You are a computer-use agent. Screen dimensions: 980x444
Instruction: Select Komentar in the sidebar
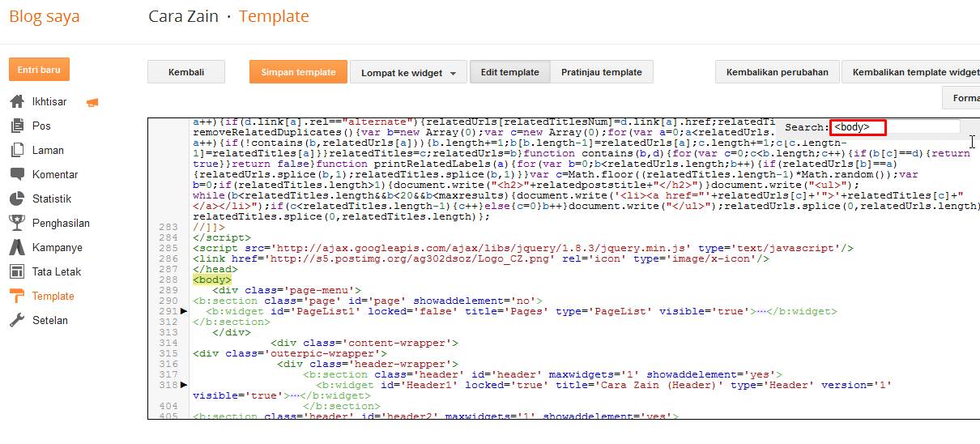coord(55,175)
